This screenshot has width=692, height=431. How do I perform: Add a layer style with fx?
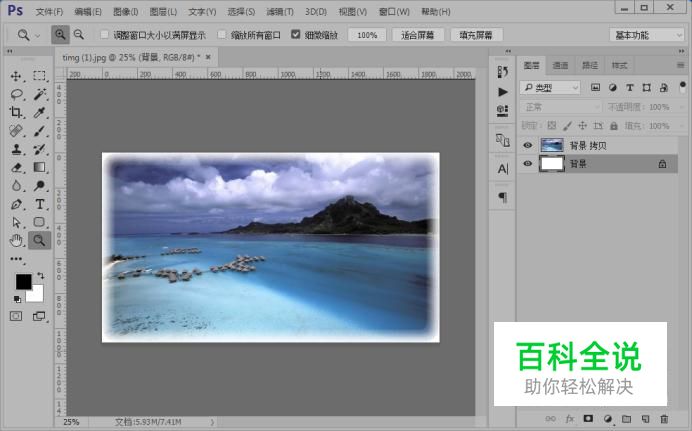[x=570, y=419]
